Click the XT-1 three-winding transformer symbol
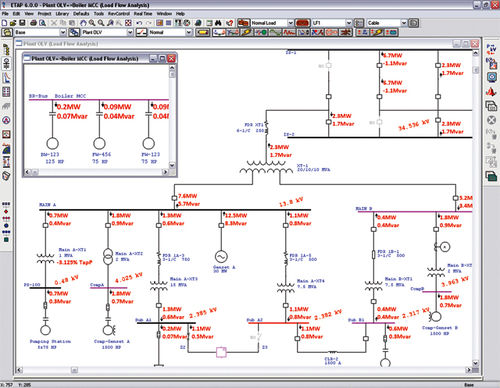The width and height of the screenshot is (500, 388). coord(266,167)
